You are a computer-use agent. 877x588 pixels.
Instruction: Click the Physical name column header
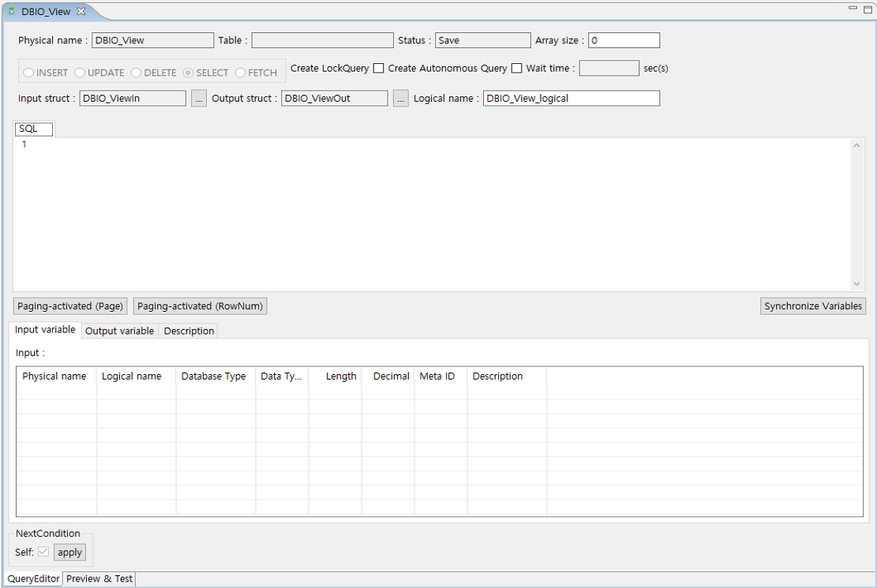[54, 376]
